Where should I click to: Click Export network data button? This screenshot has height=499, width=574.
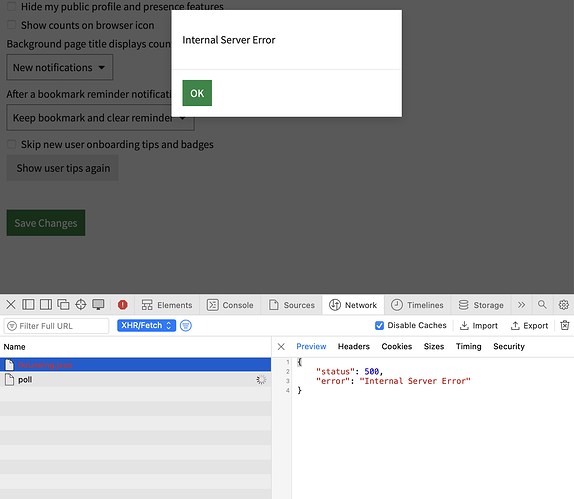tap(529, 325)
